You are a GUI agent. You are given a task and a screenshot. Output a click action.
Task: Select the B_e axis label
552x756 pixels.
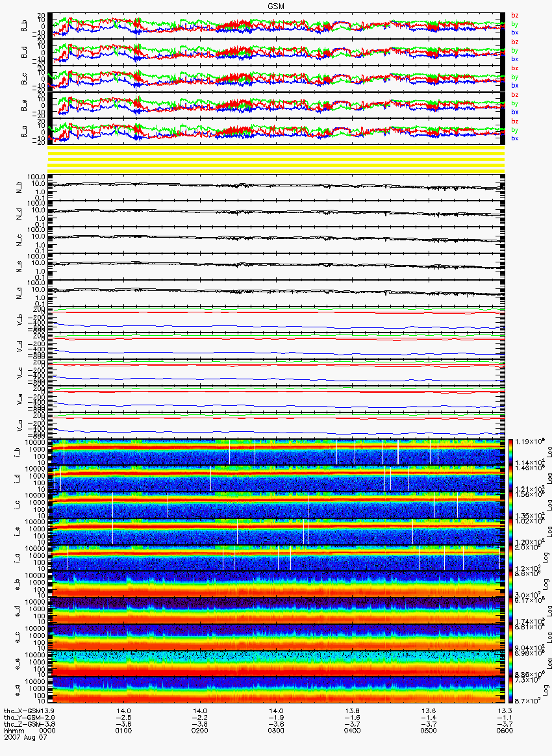(24, 105)
